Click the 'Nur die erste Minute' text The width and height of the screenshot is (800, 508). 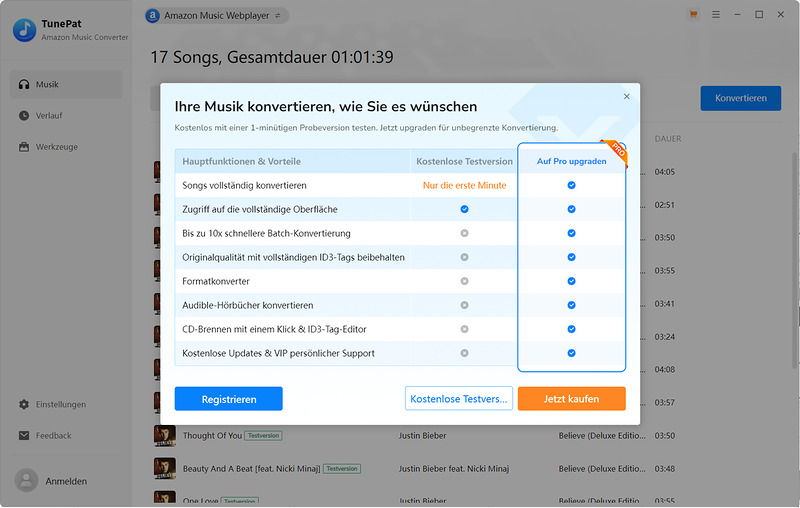coord(464,185)
